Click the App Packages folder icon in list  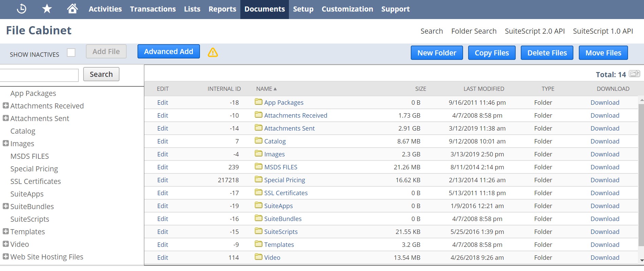[x=259, y=102]
